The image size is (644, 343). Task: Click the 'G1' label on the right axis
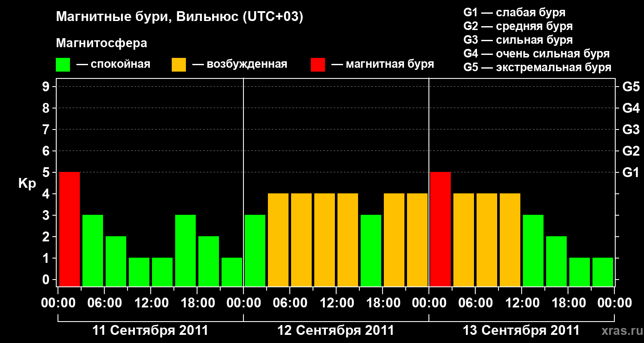click(x=631, y=172)
